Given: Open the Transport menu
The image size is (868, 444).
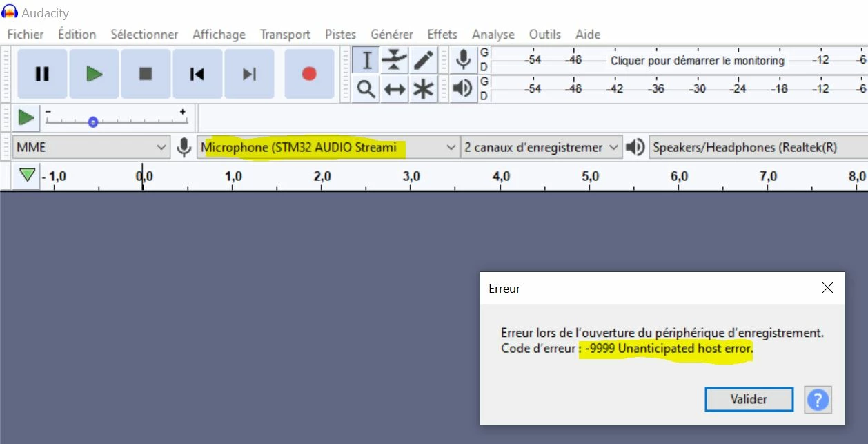Looking at the screenshot, I should (285, 34).
